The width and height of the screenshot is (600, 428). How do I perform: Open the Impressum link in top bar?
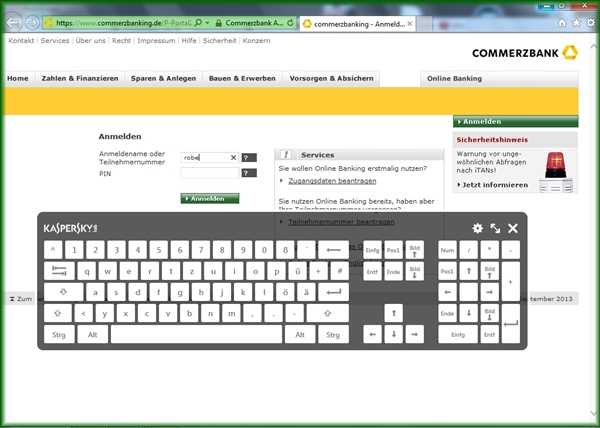tap(156, 41)
